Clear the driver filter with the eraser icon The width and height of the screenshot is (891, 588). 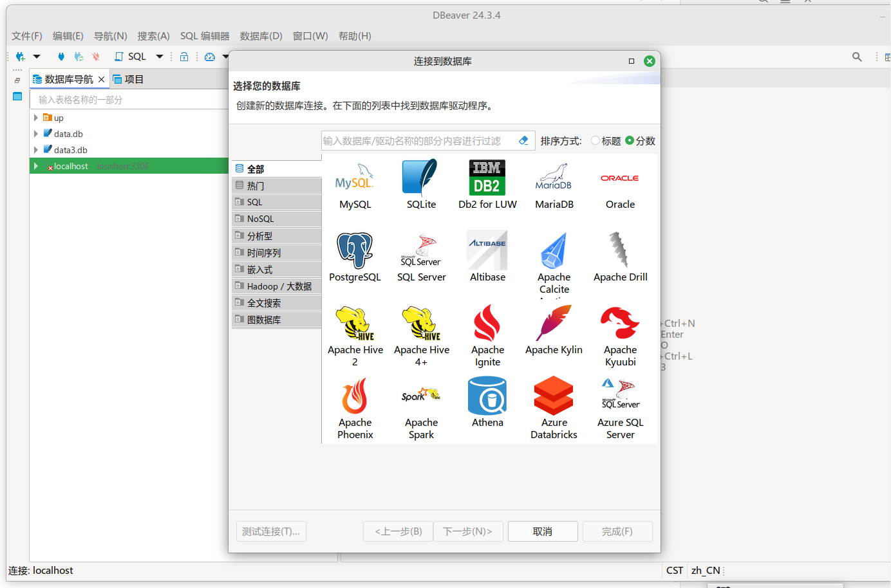pos(523,140)
